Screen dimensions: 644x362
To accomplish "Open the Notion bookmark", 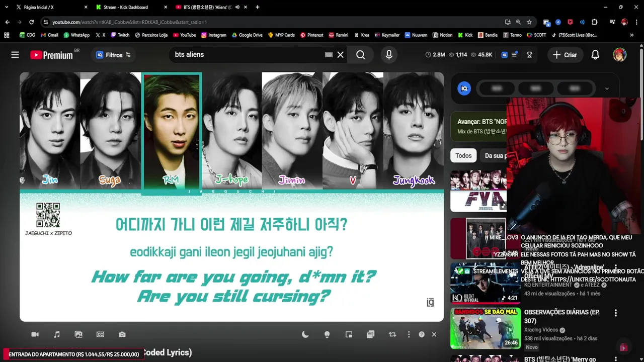I will click(x=442, y=35).
